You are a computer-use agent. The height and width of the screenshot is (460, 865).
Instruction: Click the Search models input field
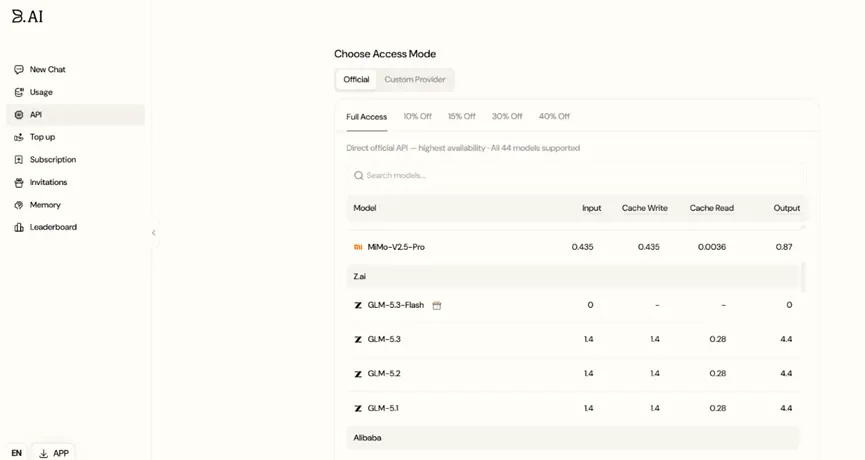click(x=576, y=175)
